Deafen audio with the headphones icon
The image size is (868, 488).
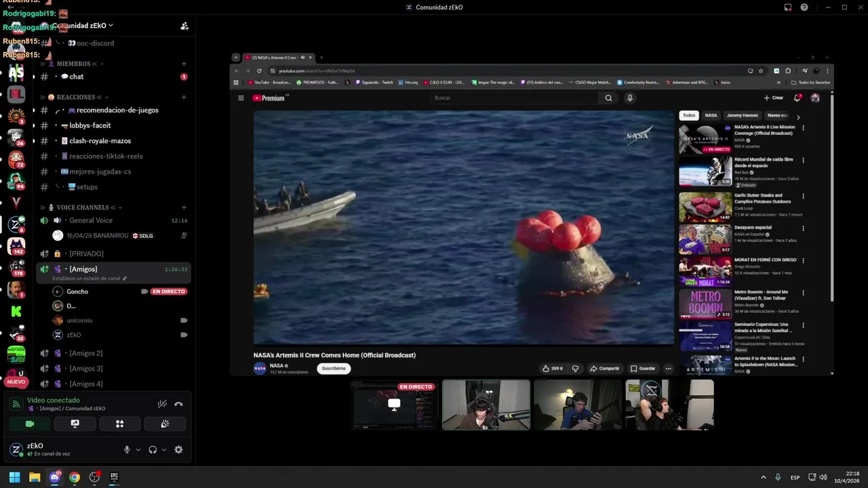click(x=153, y=449)
